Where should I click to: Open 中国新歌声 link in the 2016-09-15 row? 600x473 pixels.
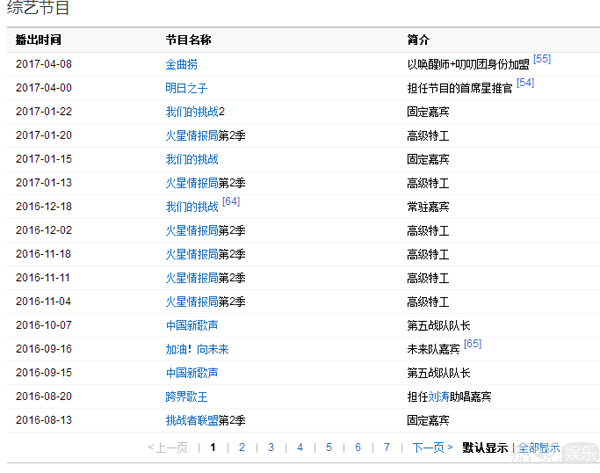(x=192, y=373)
